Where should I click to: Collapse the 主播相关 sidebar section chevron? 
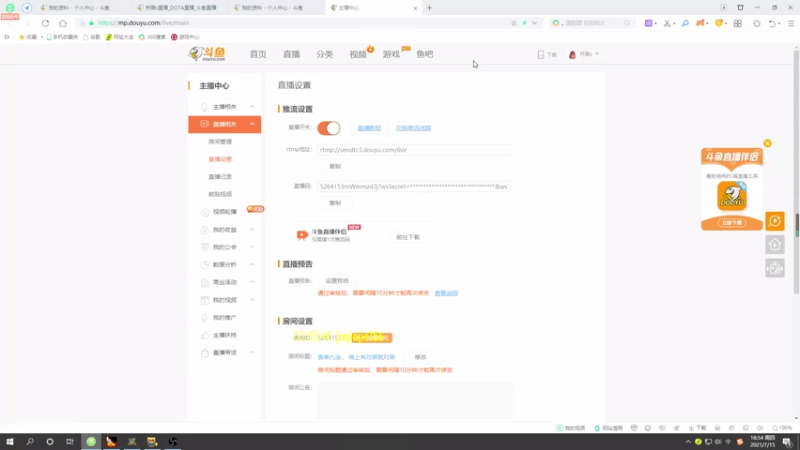pos(252,107)
